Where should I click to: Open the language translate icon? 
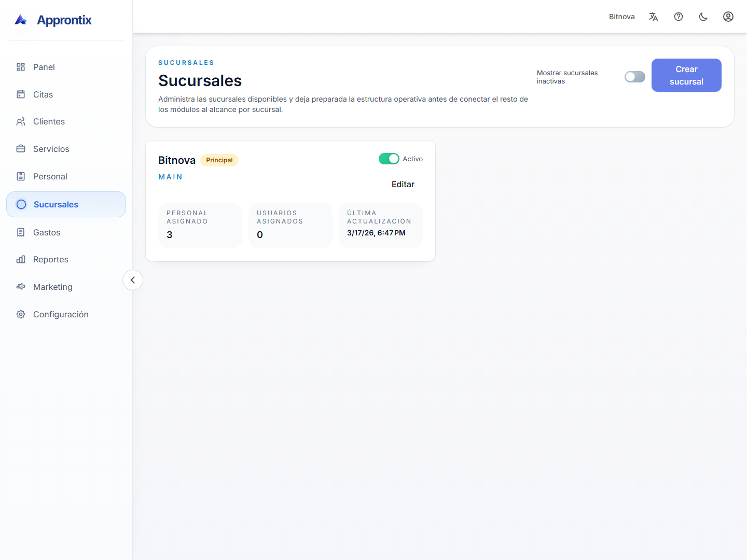654,17
